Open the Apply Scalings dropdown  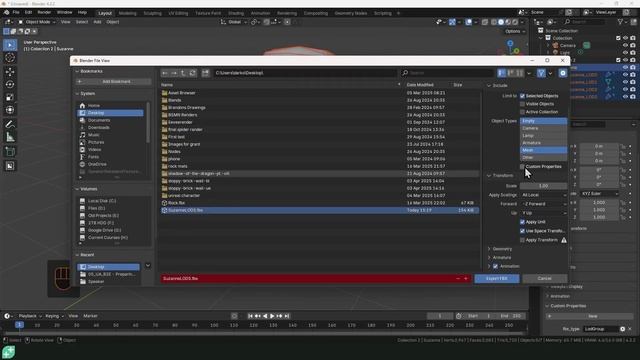point(543,195)
